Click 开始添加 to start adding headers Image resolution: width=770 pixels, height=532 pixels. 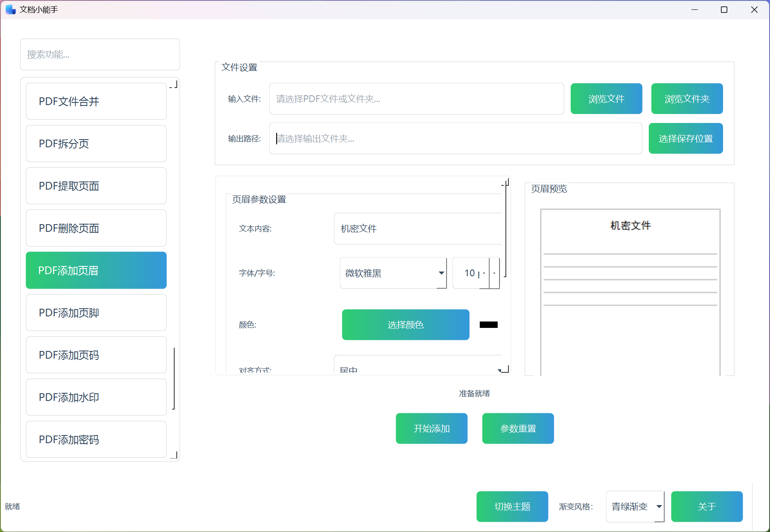tap(431, 428)
